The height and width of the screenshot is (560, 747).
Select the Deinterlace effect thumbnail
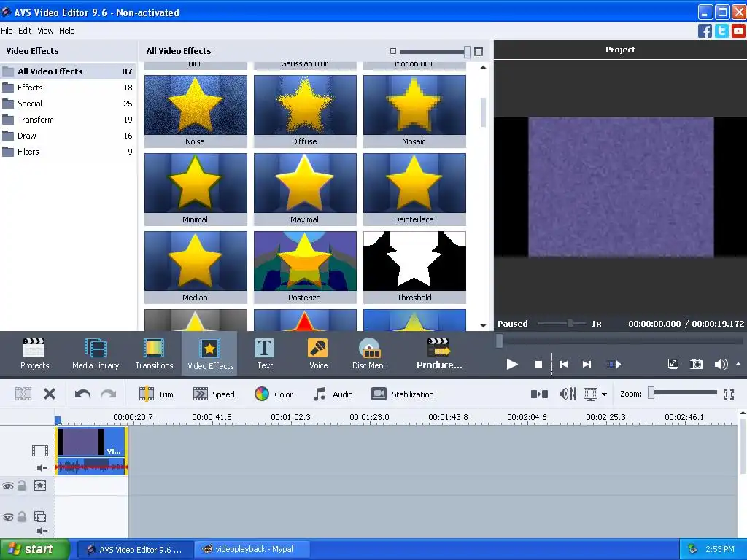tap(414, 189)
